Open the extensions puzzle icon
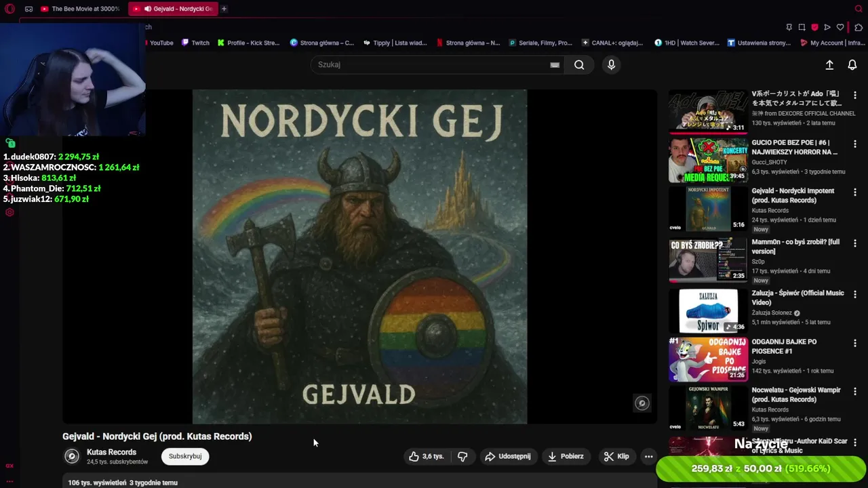This screenshot has width=868, height=488. (x=858, y=27)
